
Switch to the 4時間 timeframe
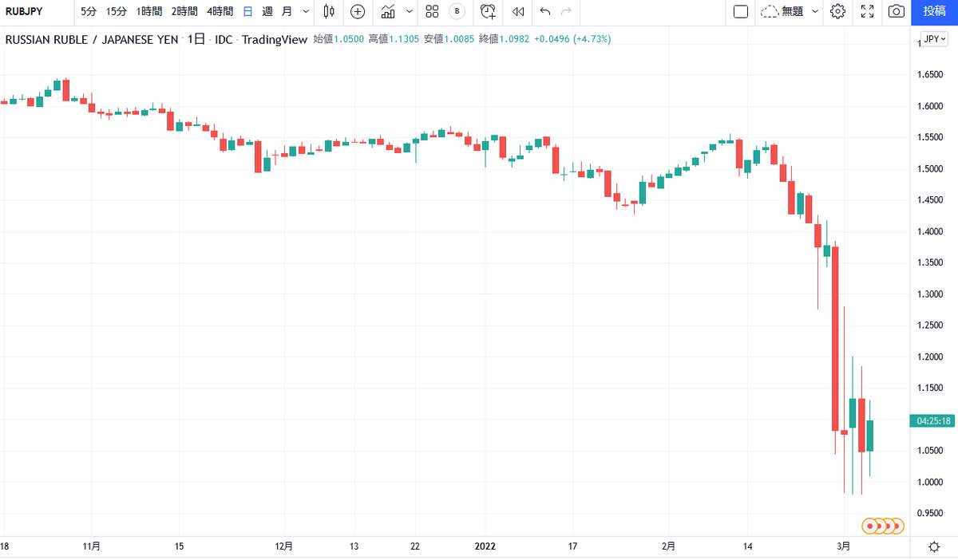220,11
